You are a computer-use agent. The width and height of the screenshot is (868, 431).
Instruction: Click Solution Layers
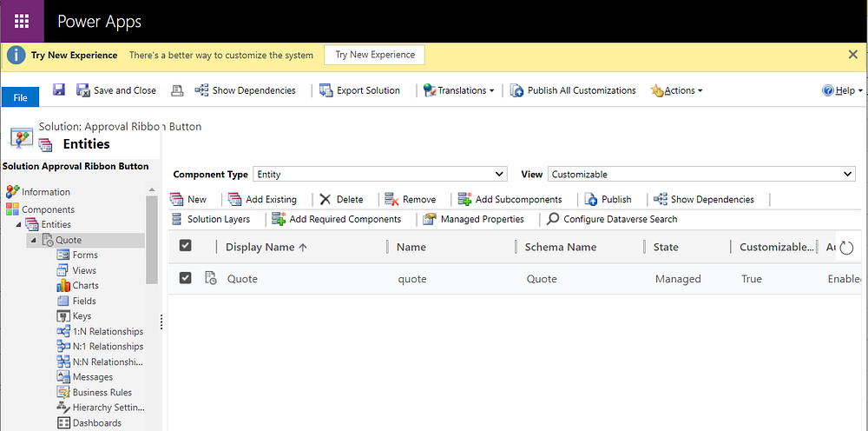pyautogui.click(x=210, y=219)
